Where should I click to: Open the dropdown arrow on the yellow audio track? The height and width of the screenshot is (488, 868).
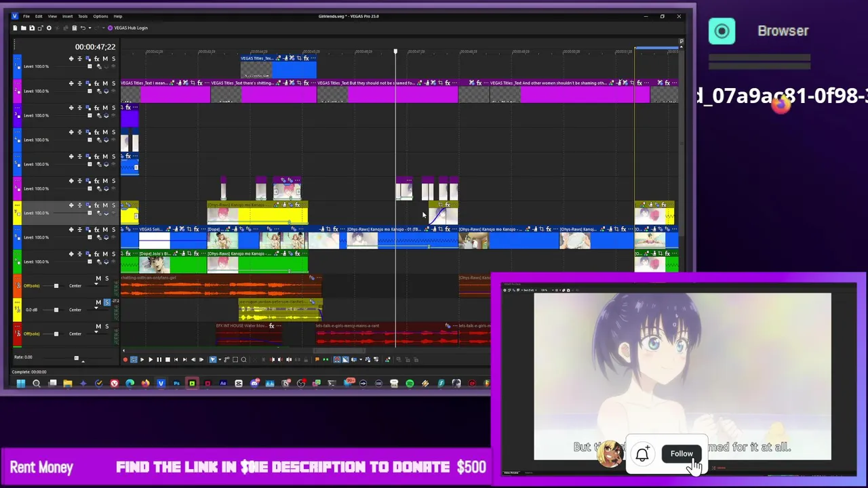pos(96,308)
